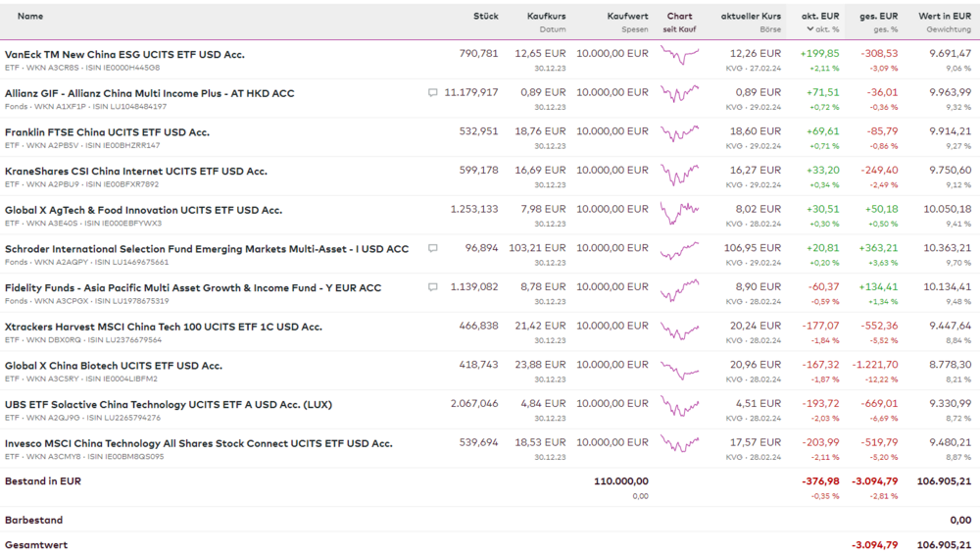Sort the table by ges. EUR column
Viewport: 980px width, 556px height.
pos(879,17)
